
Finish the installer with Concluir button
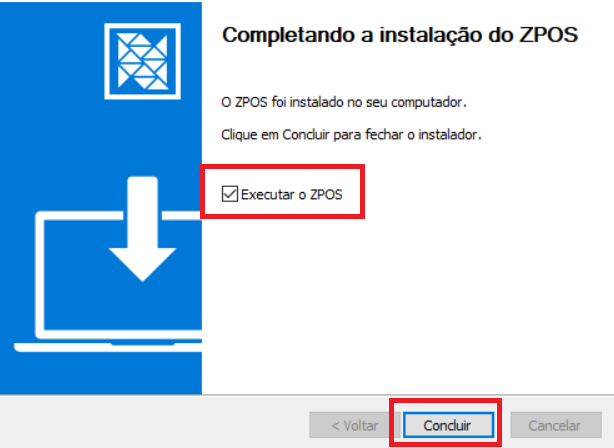coord(448,425)
